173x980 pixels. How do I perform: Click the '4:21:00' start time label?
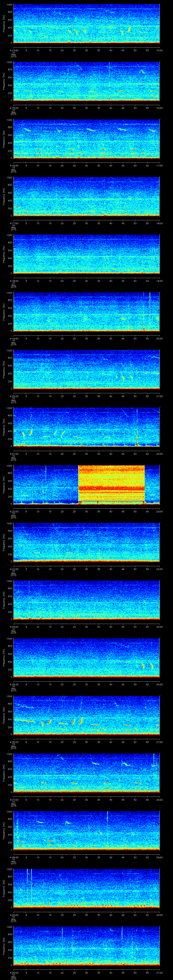coord(14,454)
